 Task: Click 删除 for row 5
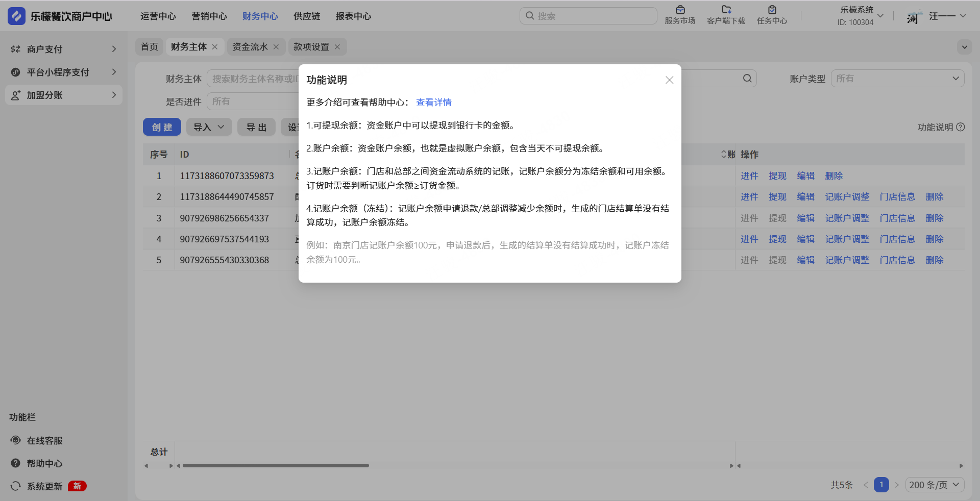pyautogui.click(x=935, y=260)
